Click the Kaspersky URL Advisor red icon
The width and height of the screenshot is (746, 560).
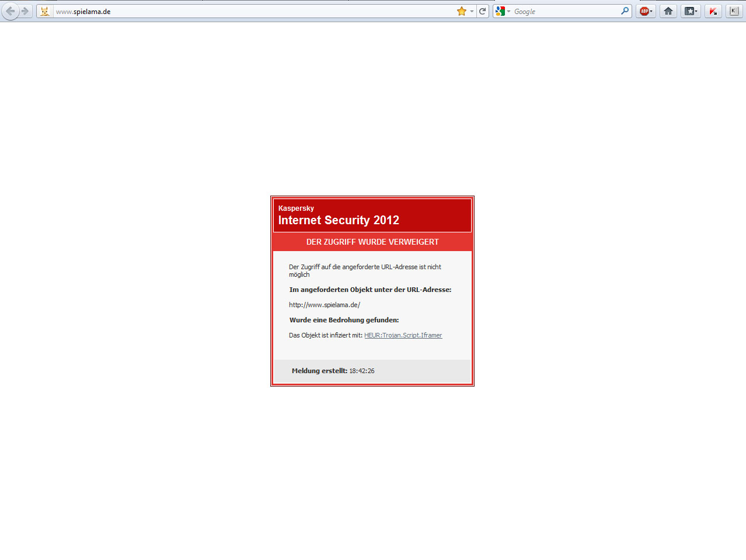[x=713, y=11]
